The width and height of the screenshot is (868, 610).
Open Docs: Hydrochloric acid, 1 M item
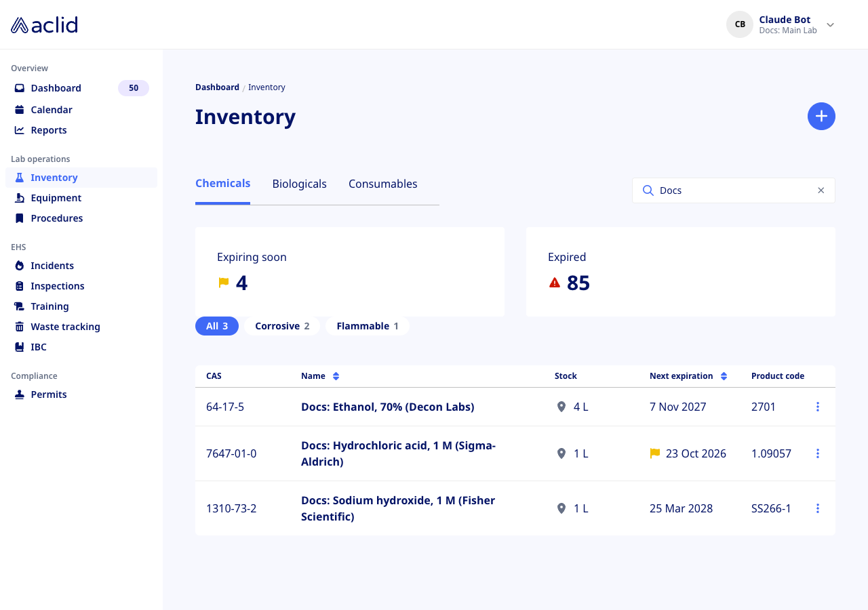coord(398,453)
